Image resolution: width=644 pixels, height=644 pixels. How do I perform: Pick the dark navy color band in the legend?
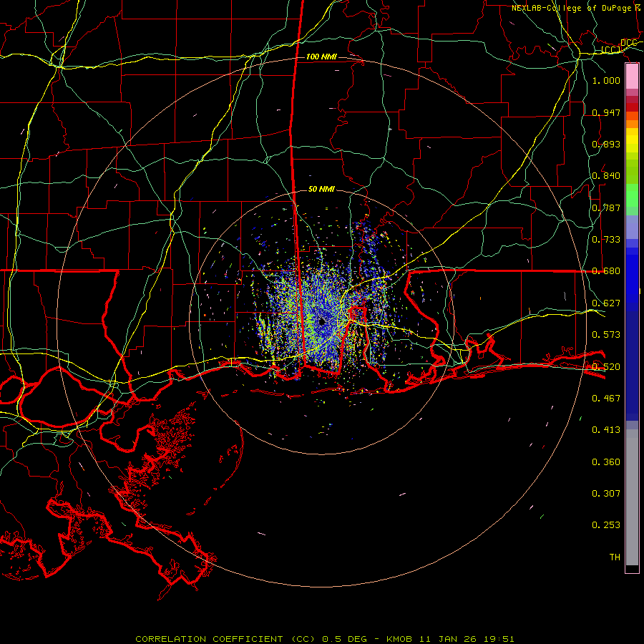(x=632, y=366)
